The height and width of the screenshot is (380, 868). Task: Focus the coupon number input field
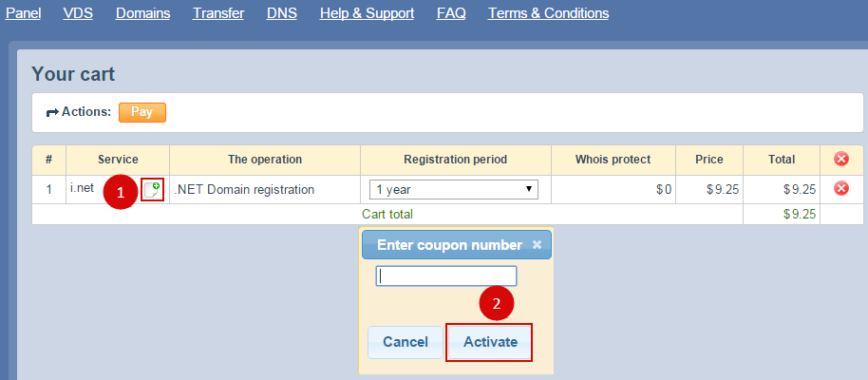[446, 276]
